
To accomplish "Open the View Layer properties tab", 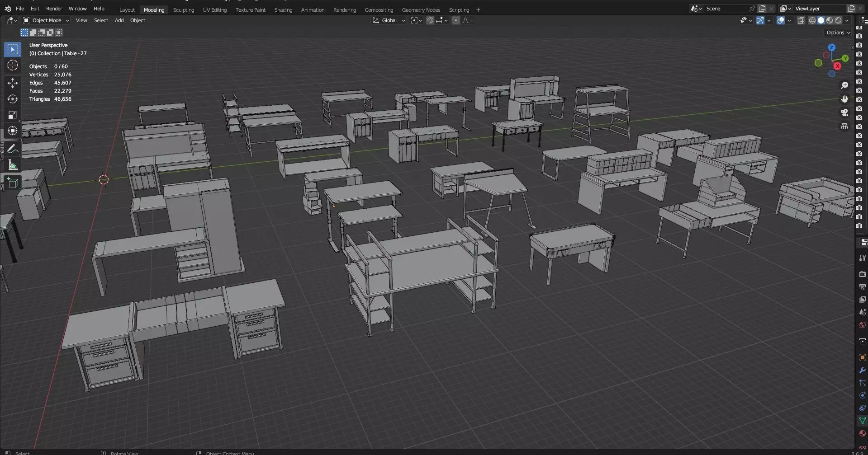I will click(x=862, y=300).
